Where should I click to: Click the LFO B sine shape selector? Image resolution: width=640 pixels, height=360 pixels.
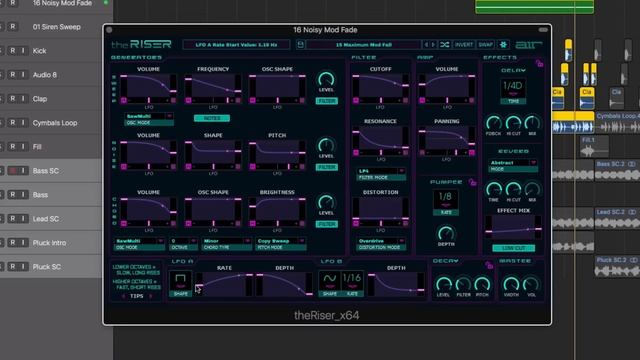[329, 280]
